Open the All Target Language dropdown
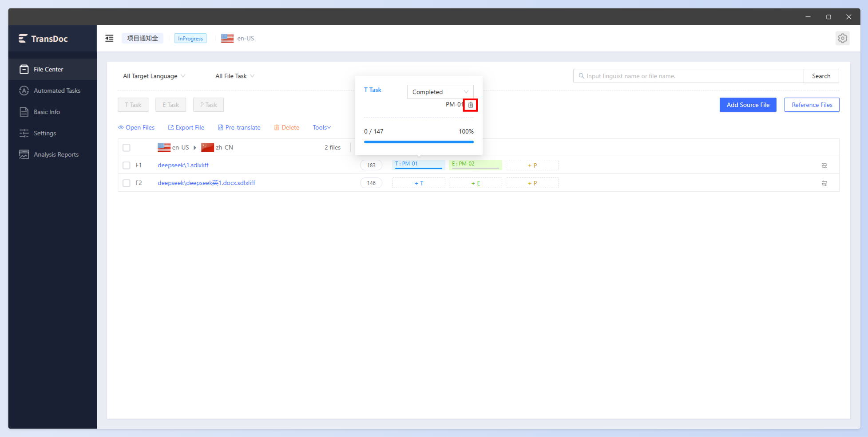Viewport: 868px width, 437px height. point(154,76)
